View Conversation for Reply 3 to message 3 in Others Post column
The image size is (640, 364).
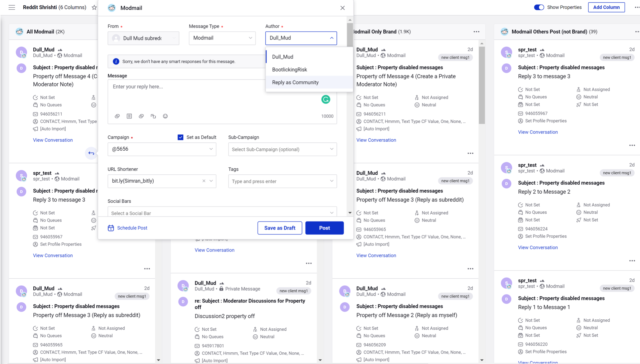click(538, 132)
